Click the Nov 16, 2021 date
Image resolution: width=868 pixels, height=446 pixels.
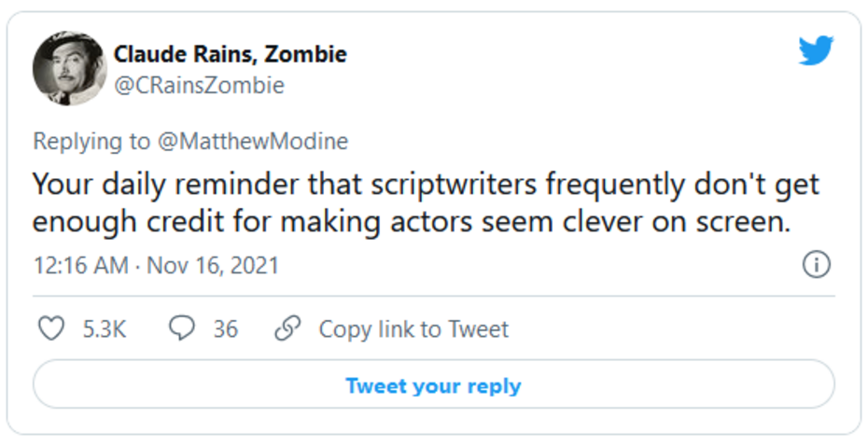213,265
